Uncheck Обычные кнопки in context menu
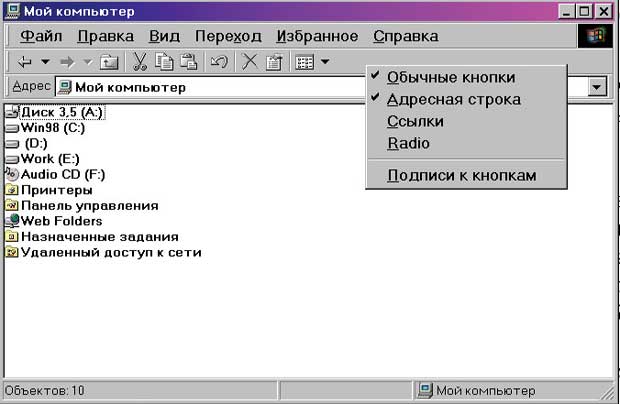620x404 pixels. [x=467, y=77]
